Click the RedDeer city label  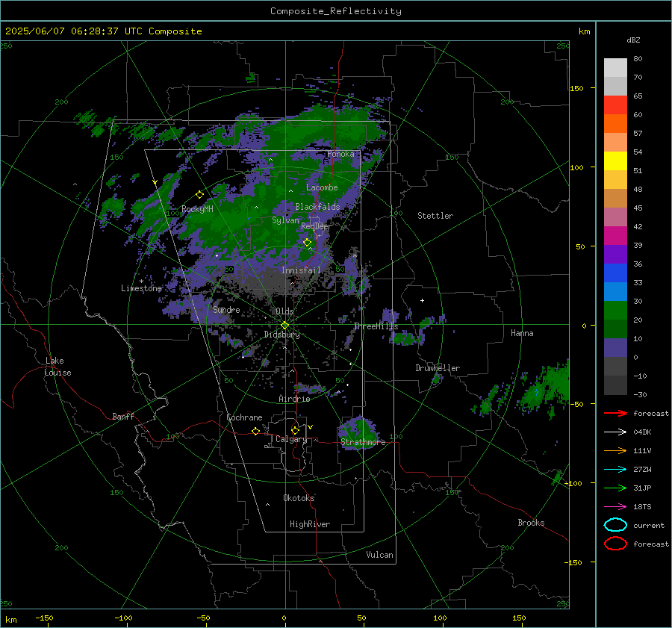pos(316,226)
